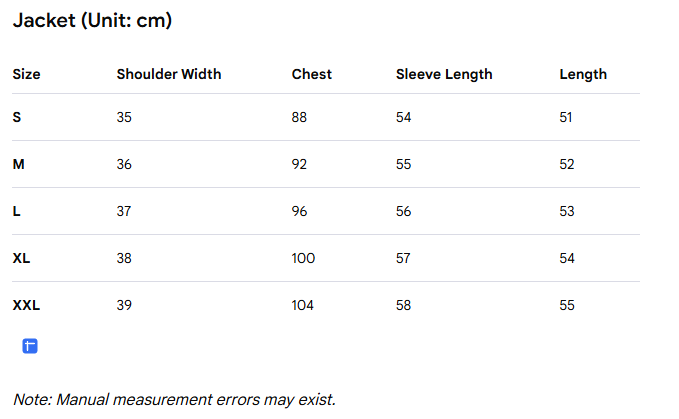This screenshot has width=679, height=419.
Task: Select the XL size row label
Action: click(x=21, y=258)
